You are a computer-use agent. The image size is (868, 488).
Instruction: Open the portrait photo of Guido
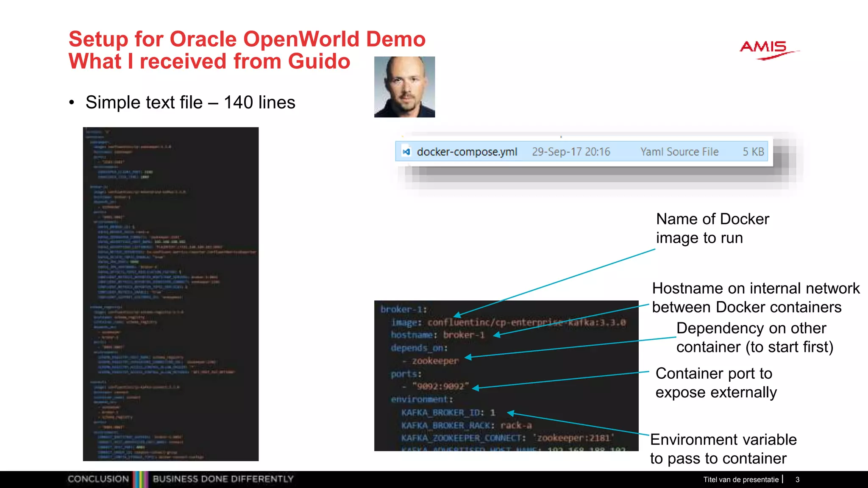click(404, 87)
